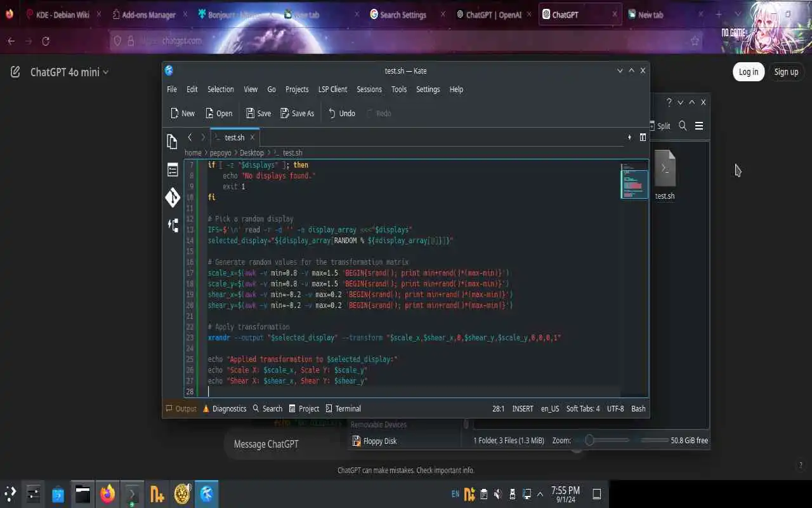Viewport: 812px width, 508px height.
Task: Click Save in Kate toolbar
Action: (258, 113)
